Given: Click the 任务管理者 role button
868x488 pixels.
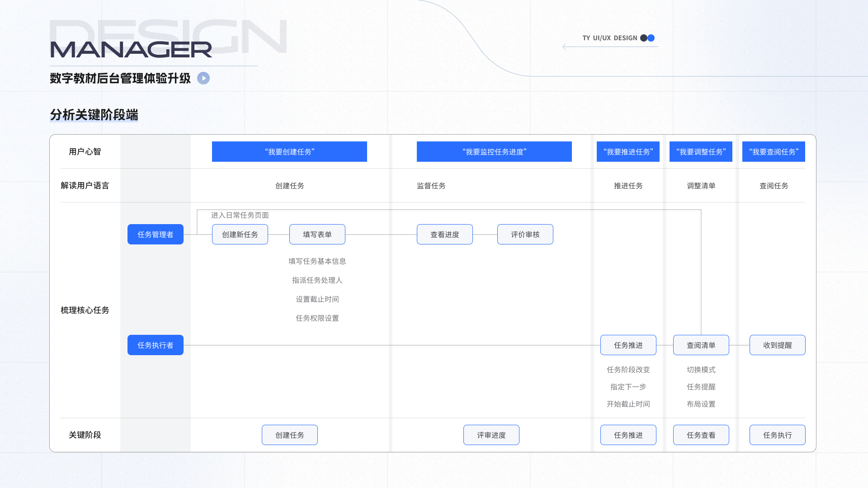Looking at the screenshot, I should click(156, 235).
